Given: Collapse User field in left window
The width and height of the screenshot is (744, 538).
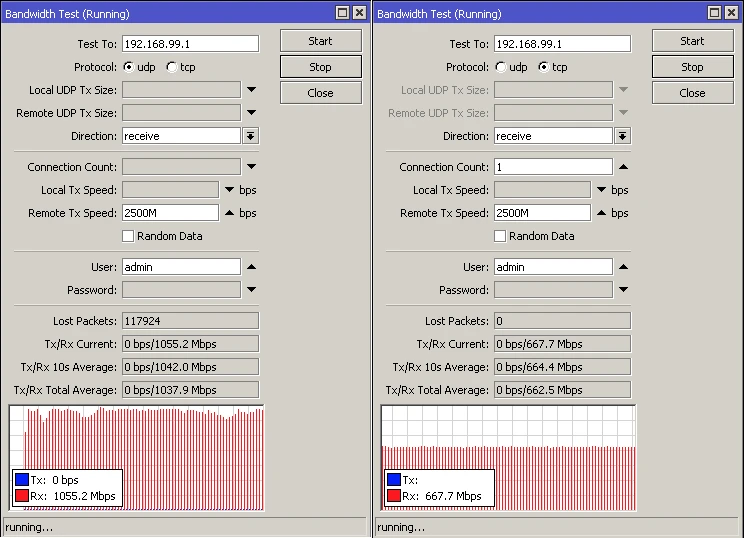Looking at the screenshot, I should click(x=251, y=267).
